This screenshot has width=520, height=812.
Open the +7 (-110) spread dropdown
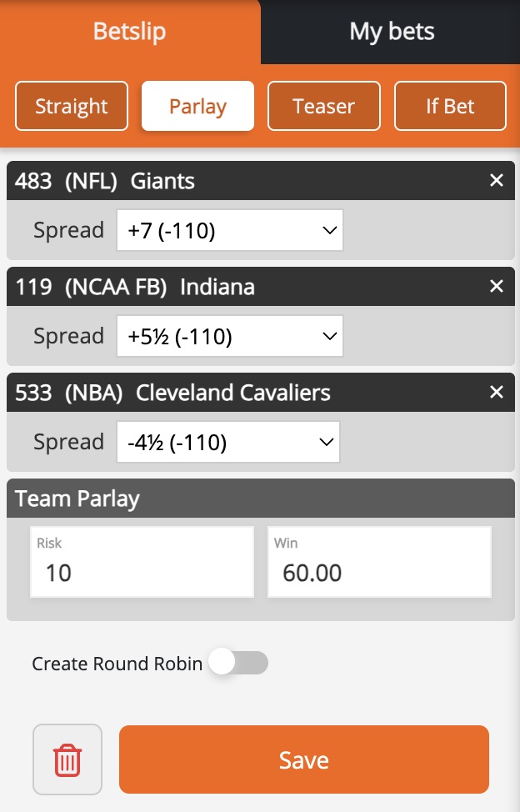pos(230,230)
